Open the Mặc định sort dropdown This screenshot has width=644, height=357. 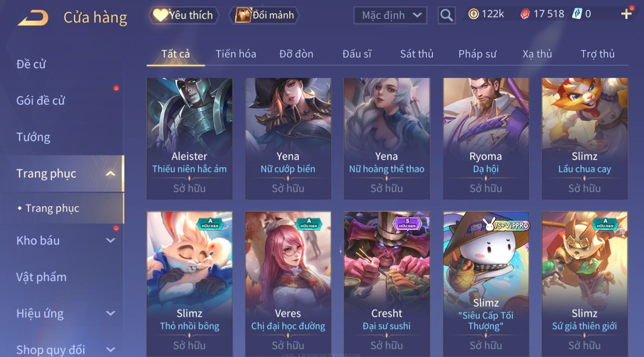coord(390,15)
